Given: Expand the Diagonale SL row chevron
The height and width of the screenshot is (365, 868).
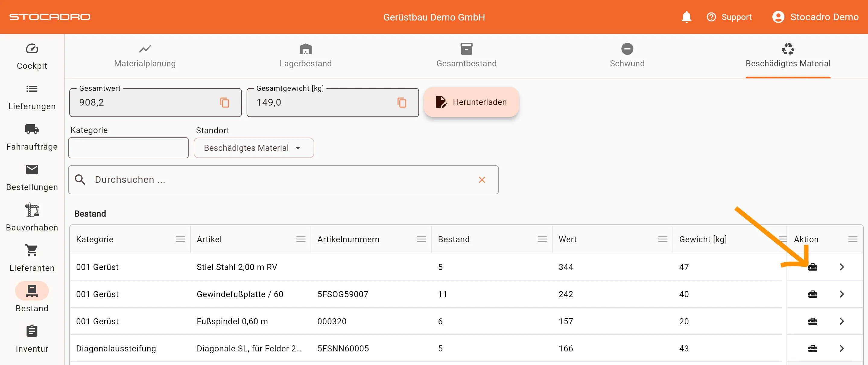Looking at the screenshot, I should [841, 348].
